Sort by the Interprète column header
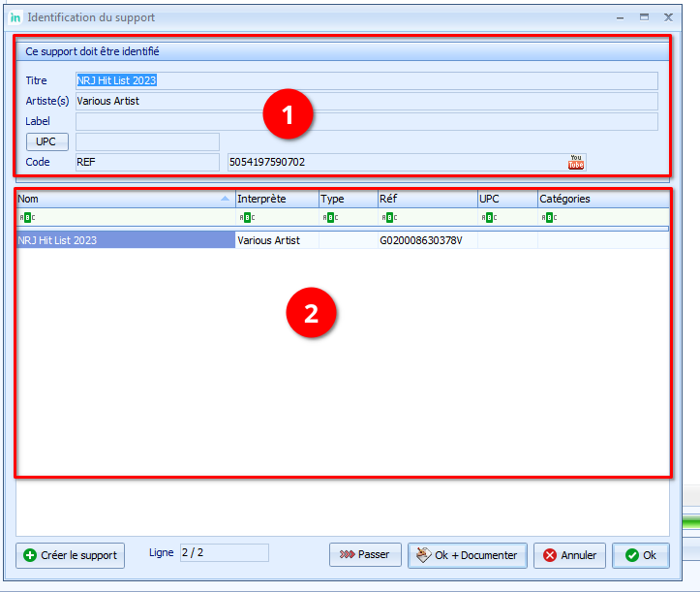This screenshot has width=700, height=592. point(276,199)
